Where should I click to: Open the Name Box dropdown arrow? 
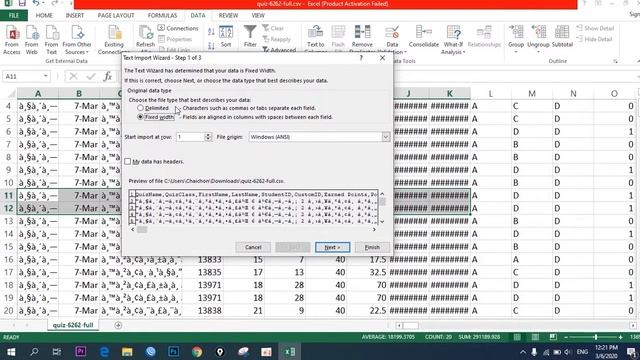pos(45,76)
